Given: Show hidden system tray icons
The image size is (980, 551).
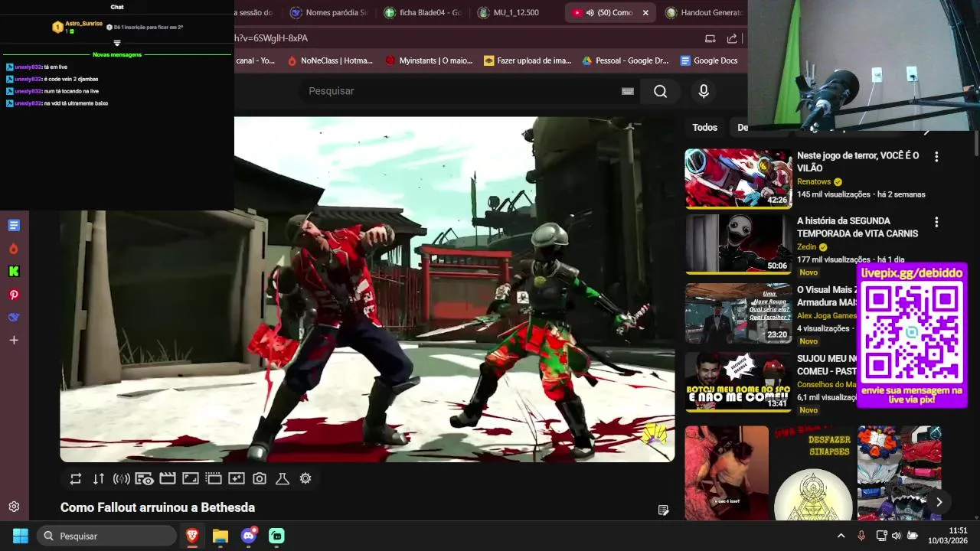Looking at the screenshot, I should (841, 536).
